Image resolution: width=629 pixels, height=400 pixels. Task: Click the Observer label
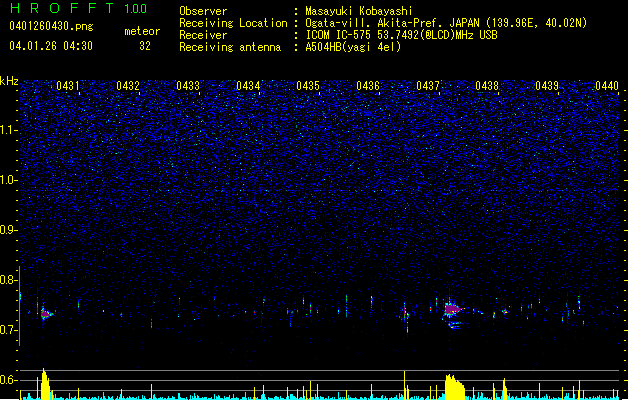point(203,11)
